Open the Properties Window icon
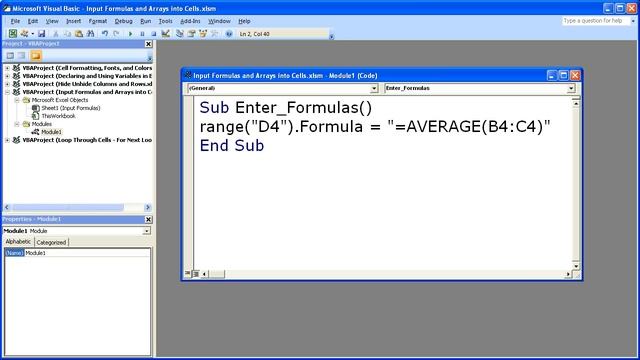Image resolution: width=640 pixels, height=360 pixels. click(x=191, y=33)
